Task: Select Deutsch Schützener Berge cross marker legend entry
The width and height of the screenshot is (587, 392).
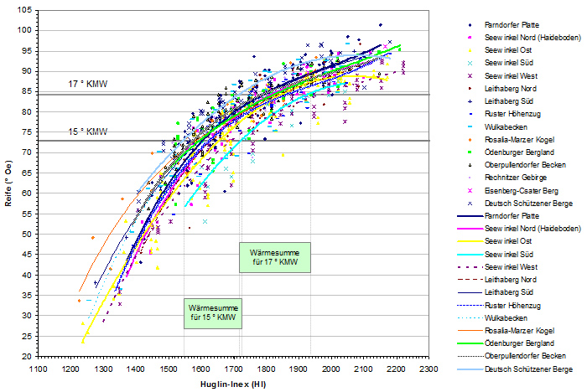Action: pyautogui.click(x=520, y=204)
